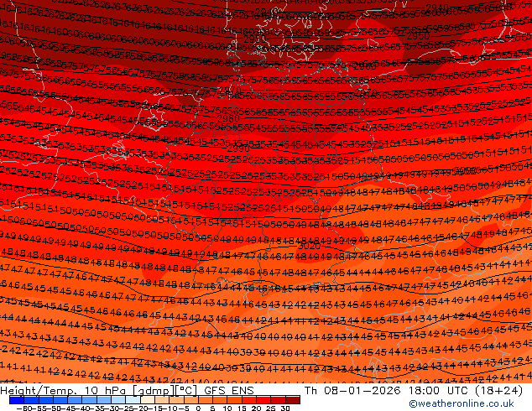
Task: Click the legend scale value -60
Action: click(24, 408)
